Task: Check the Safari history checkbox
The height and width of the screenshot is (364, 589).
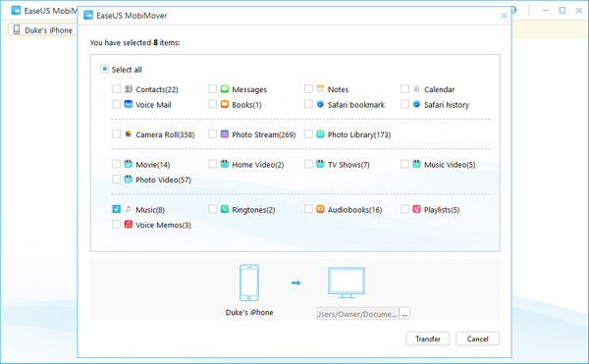Action: [x=404, y=104]
